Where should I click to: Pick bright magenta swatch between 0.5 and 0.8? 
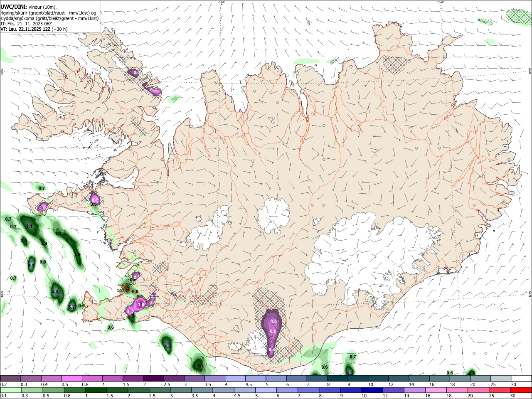71,378
